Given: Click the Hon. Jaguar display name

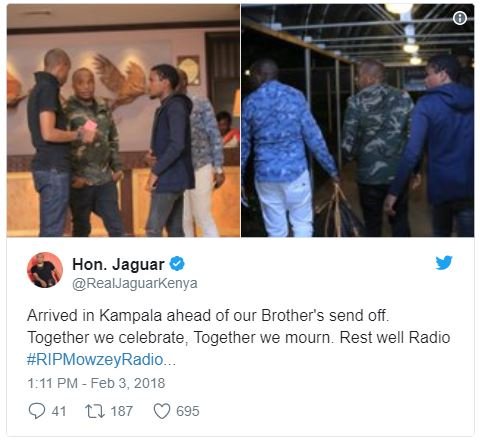Looking at the screenshot, I should [118, 264].
